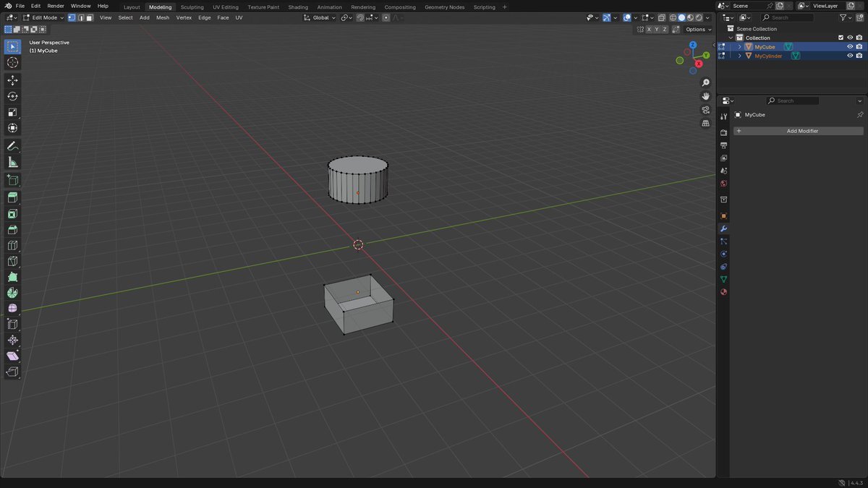Select the Add Cube tool
Screen dimensions: 868x488
pyautogui.click(x=12, y=180)
